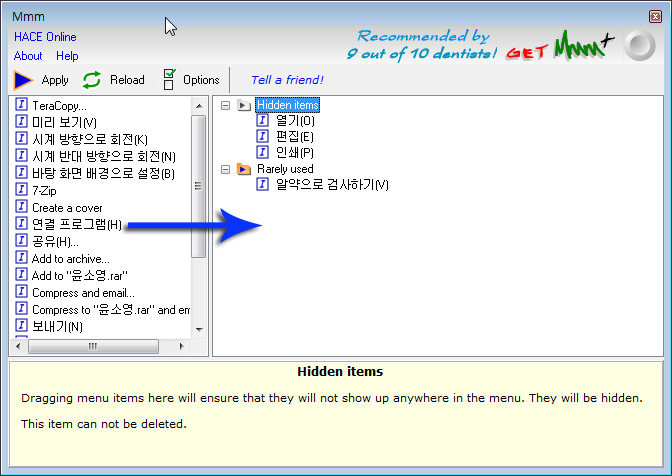Click the icon beside Compress and email...
This screenshot has height=476, width=672.
click(21, 291)
